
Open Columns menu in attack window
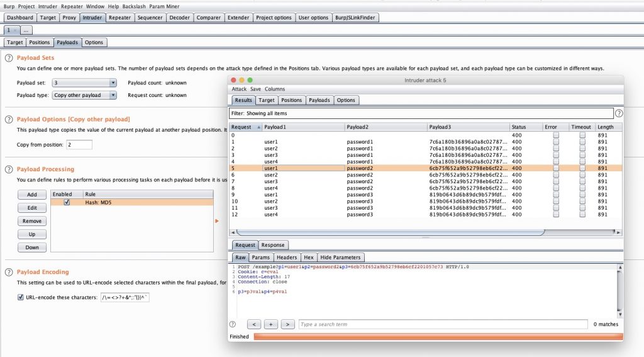click(275, 89)
